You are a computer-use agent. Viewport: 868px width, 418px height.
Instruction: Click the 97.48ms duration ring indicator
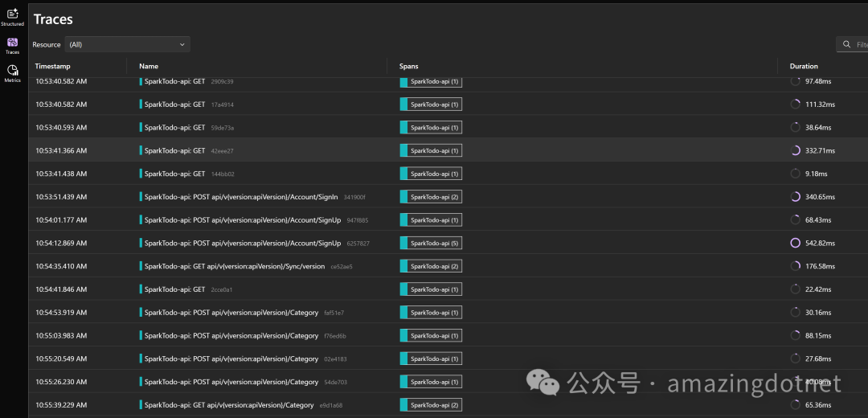click(x=796, y=81)
